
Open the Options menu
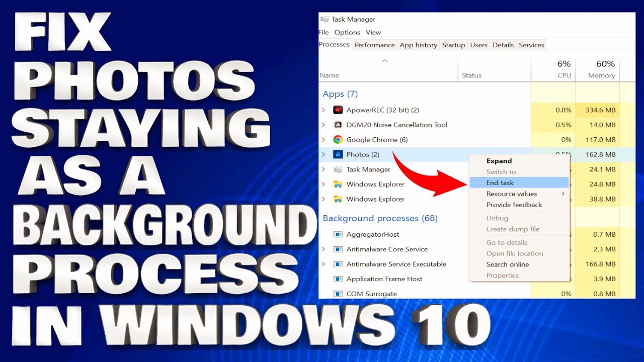pyautogui.click(x=347, y=32)
